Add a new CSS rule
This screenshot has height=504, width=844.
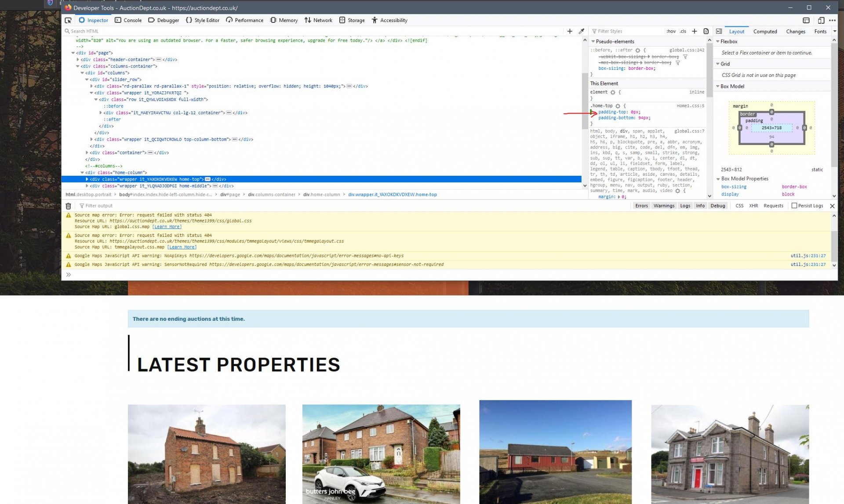tap(695, 31)
